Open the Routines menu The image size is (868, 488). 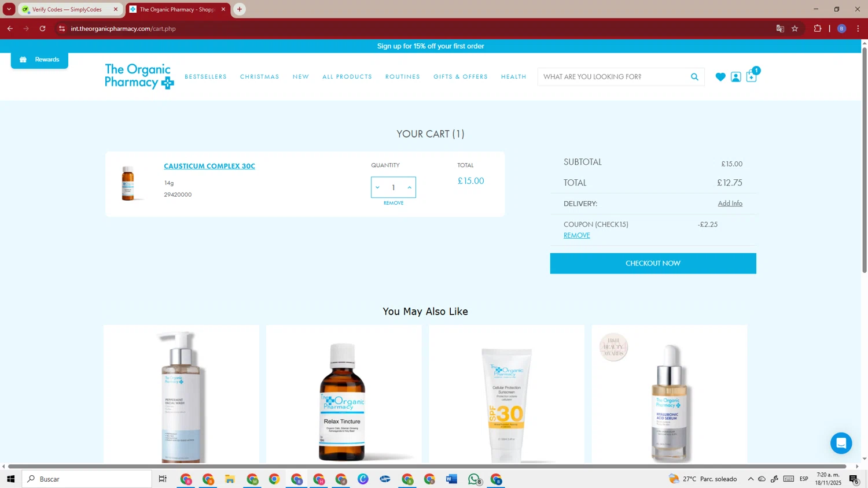tap(403, 77)
